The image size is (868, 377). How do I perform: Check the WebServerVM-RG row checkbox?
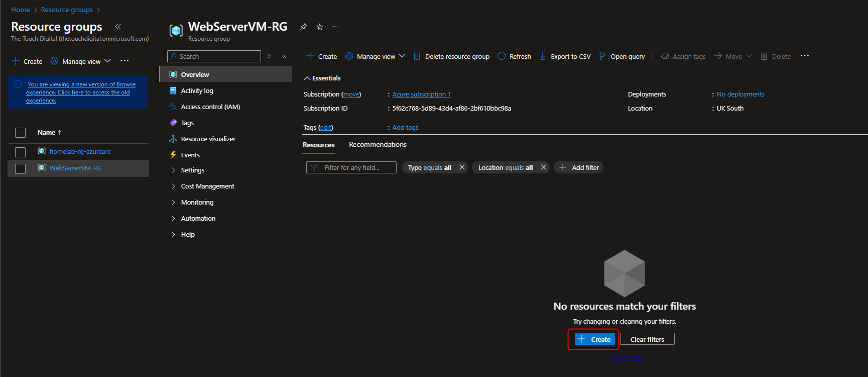point(20,168)
